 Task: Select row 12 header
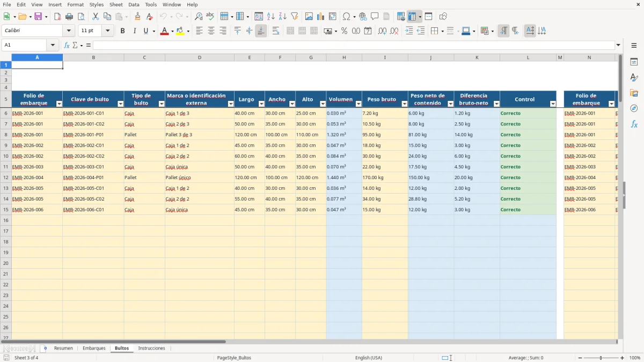pyautogui.click(x=6, y=178)
